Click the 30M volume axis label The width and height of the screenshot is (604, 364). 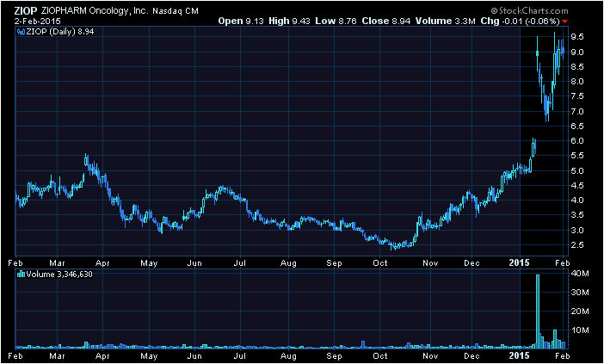580,293
